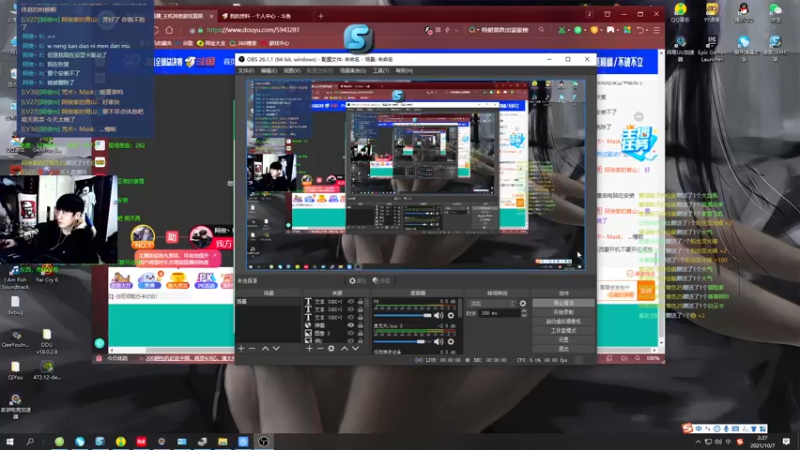Image resolution: width=800 pixels, height=450 pixels.
Task: Open audio settings gear for 麦克风/Aux 2 channel
Action: (451, 341)
